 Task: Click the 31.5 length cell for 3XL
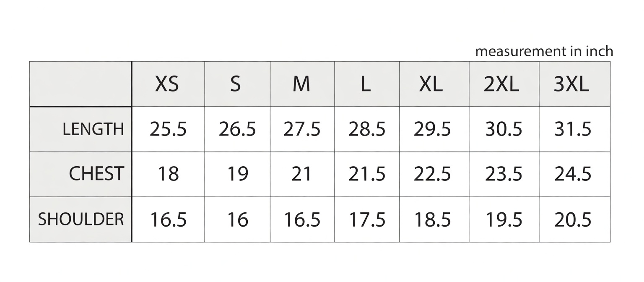[x=573, y=129]
